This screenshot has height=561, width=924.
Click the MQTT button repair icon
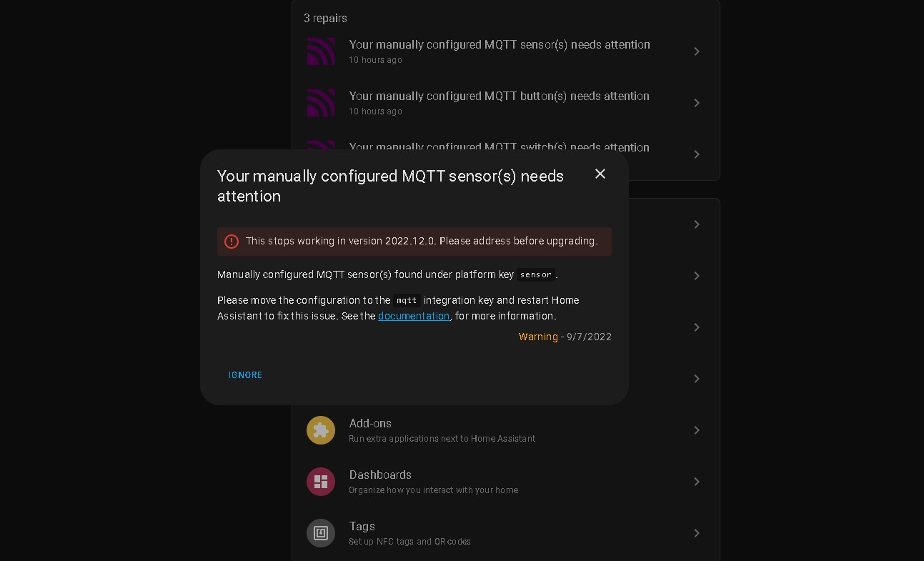click(x=321, y=103)
